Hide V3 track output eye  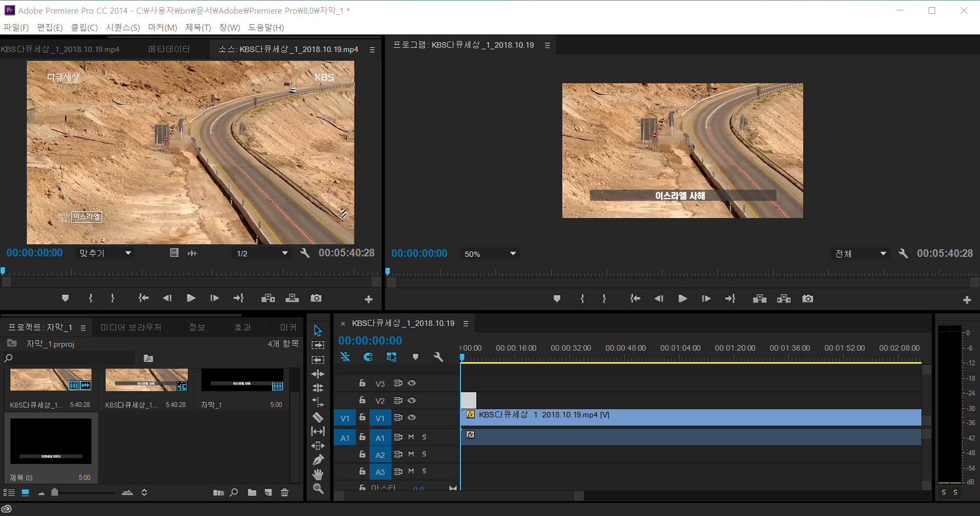pos(412,383)
